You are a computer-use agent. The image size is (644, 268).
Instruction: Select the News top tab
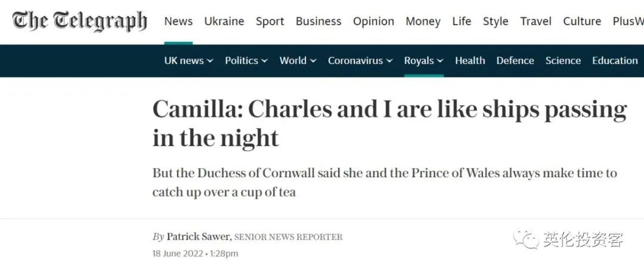[178, 21]
